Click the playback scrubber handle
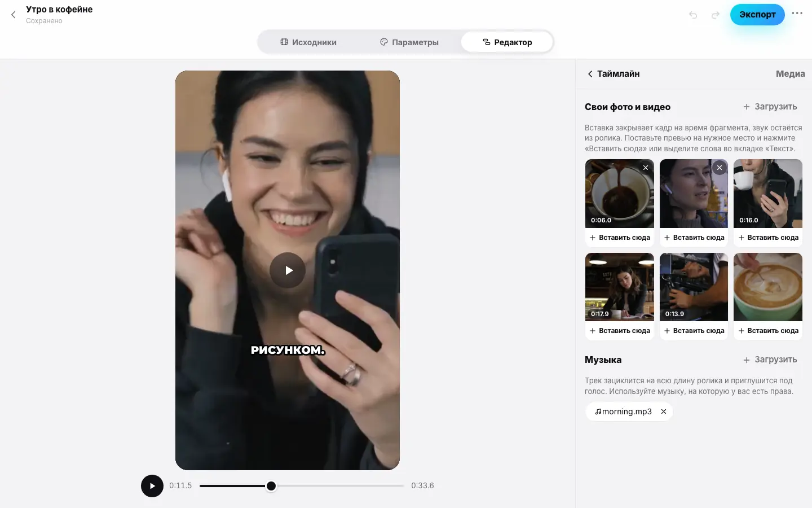The width and height of the screenshot is (812, 508). (x=271, y=486)
